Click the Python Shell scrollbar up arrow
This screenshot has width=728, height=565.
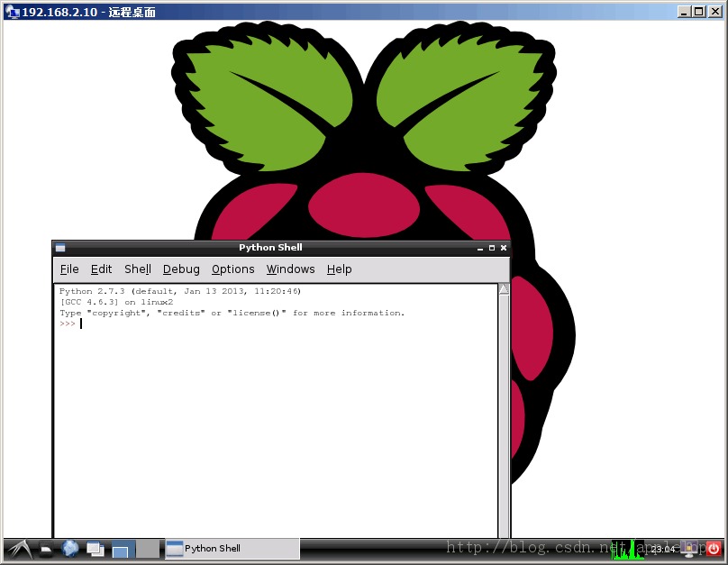click(504, 289)
